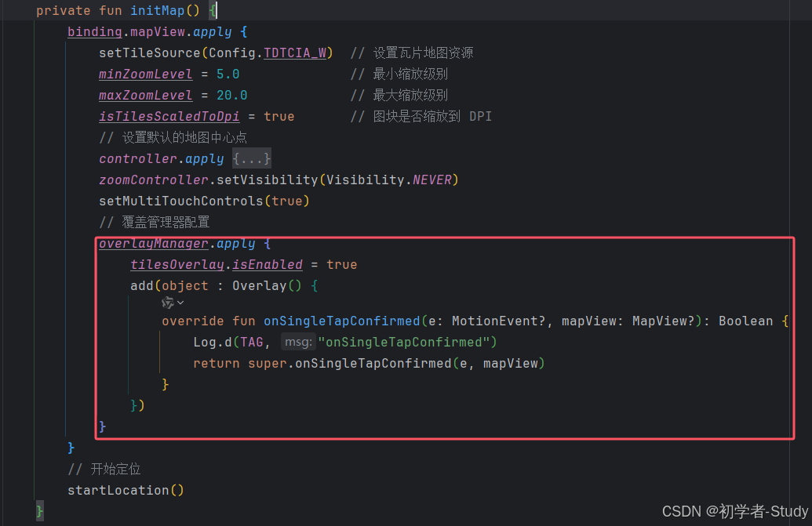Click the setTileSource call
This screenshot has height=526, width=812.
pyautogui.click(x=150, y=53)
